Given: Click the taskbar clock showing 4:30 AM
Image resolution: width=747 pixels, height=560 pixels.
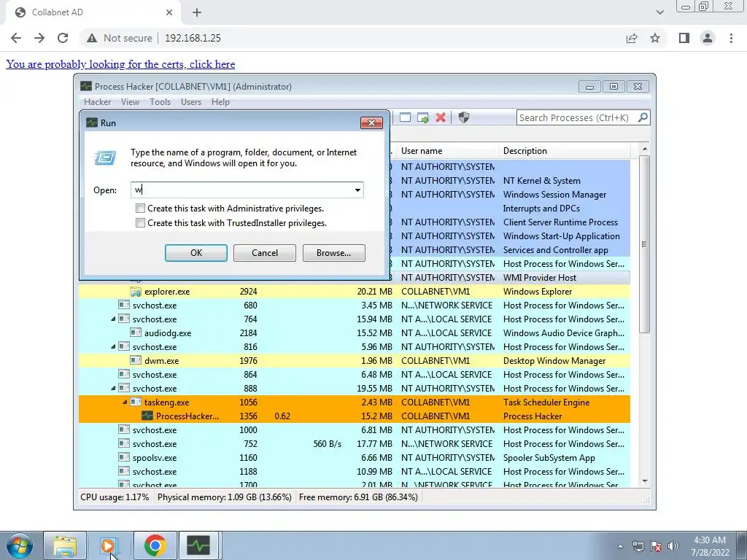Looking at the screenshot, I should (710, 546).
